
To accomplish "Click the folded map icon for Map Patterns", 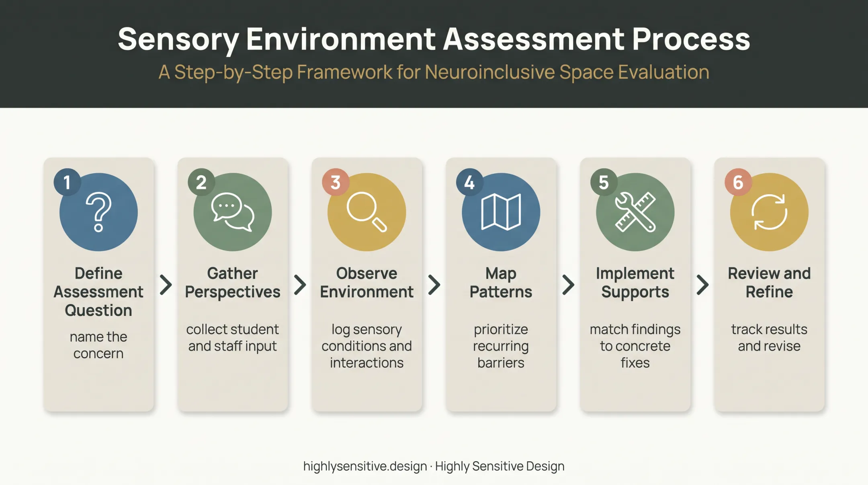I will pos(501,212).
